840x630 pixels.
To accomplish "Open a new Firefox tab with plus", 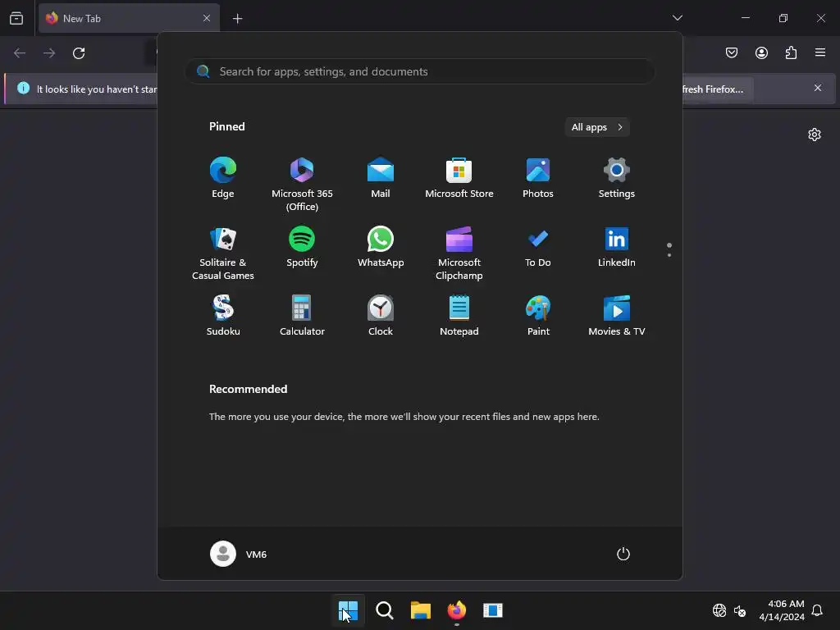I will [x=237, y=19].
